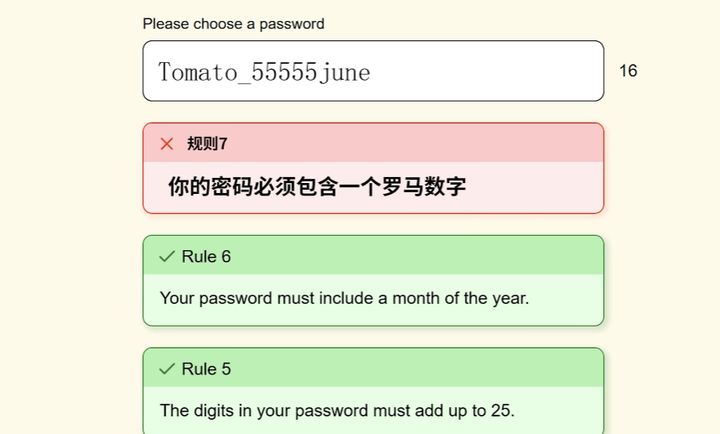Screen dimensions: 720x434
Task: Click the password input field
Action: [373, 71]
